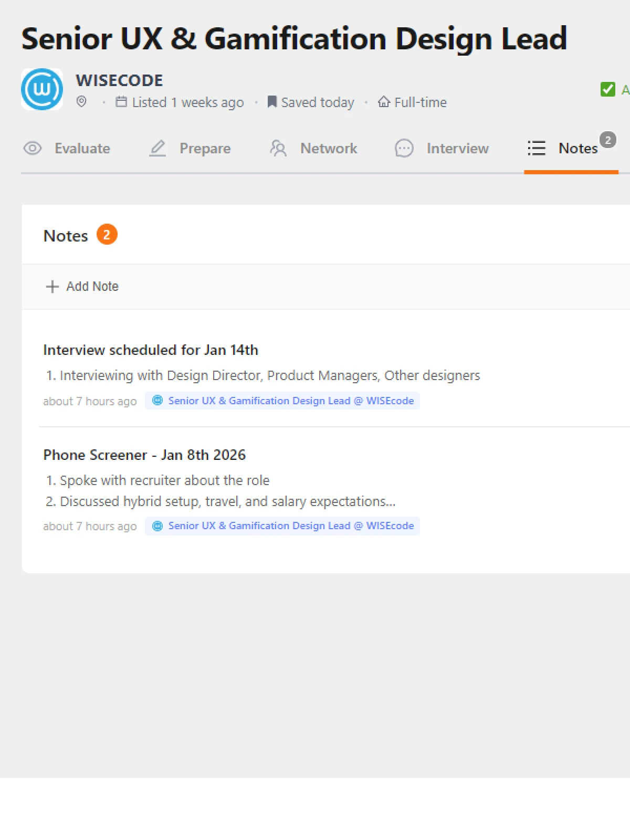Click the bookmark icon beside Saved today
The image size is (630, 840).
272,101
